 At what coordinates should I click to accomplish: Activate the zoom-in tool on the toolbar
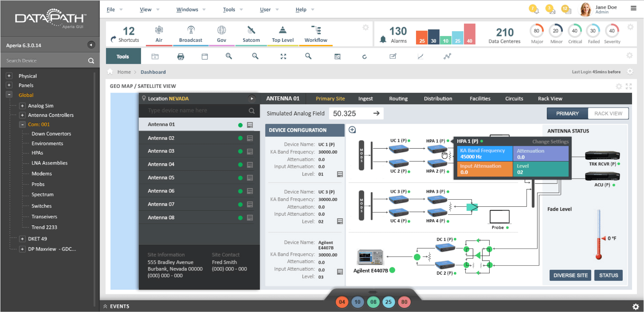(229, 56)
